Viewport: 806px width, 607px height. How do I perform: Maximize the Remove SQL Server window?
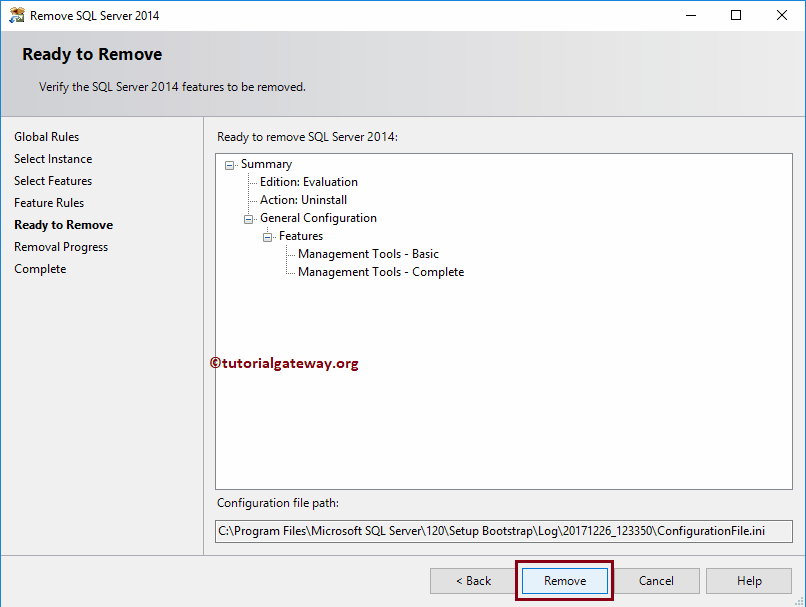pyautogui.click(x=736, y=15)
